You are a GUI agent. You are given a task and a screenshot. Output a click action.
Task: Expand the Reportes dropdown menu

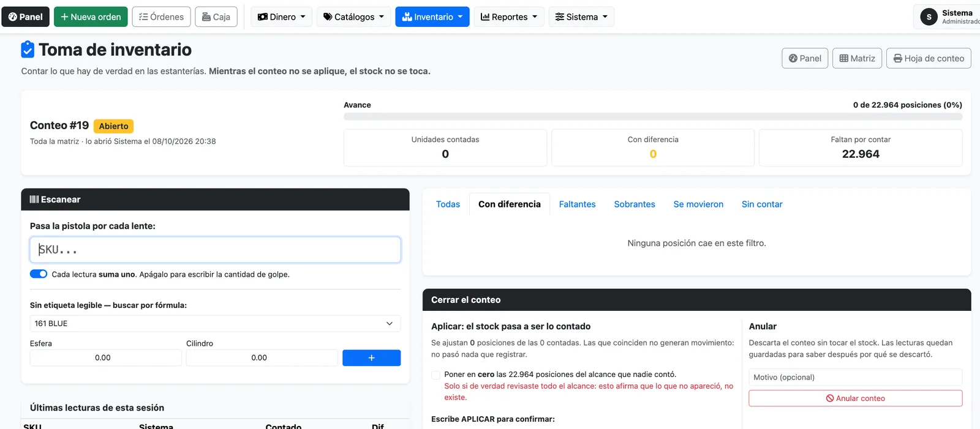point(508,17)
